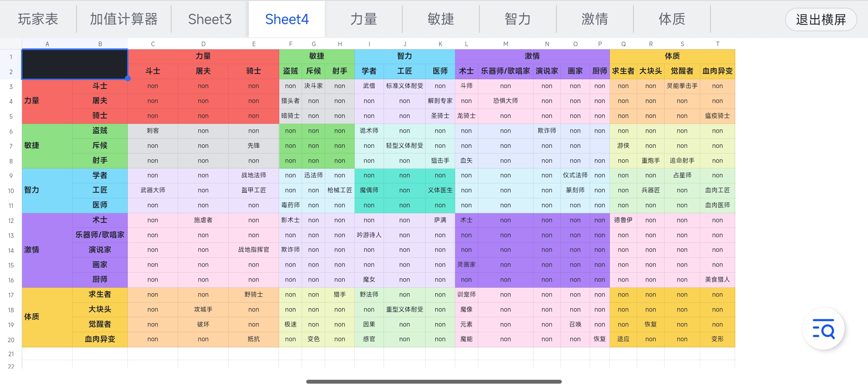Image resolution: width=868 pixels, height=390 pixels.
Task: Click the floating search list icon
Action: pyautogui.click(x=823, y=328)
